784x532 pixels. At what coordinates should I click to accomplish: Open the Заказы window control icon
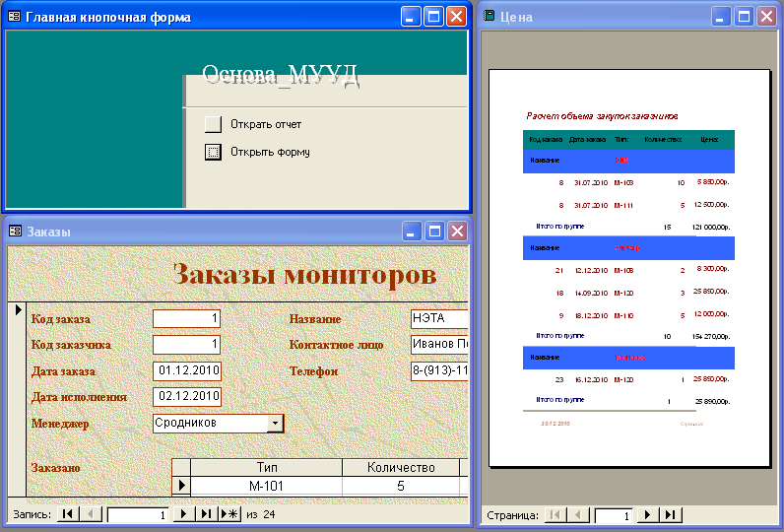tap(16, 231)
